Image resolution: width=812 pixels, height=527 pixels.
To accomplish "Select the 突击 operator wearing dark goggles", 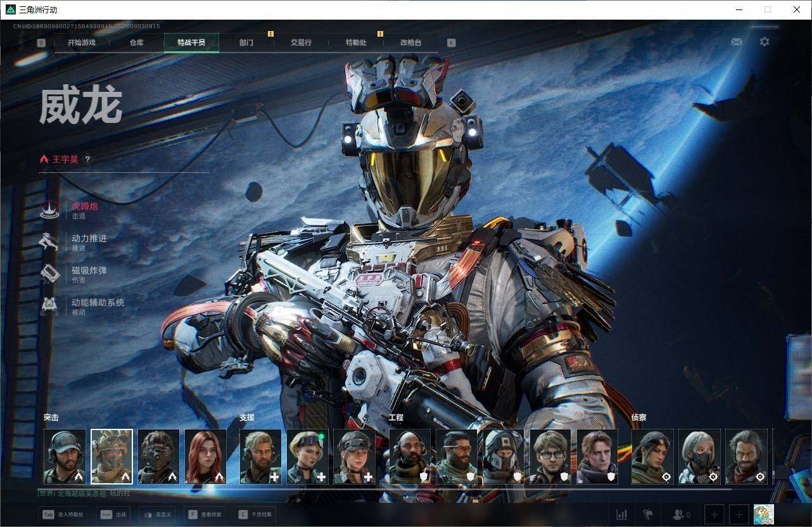I will [x=158, y=457].
